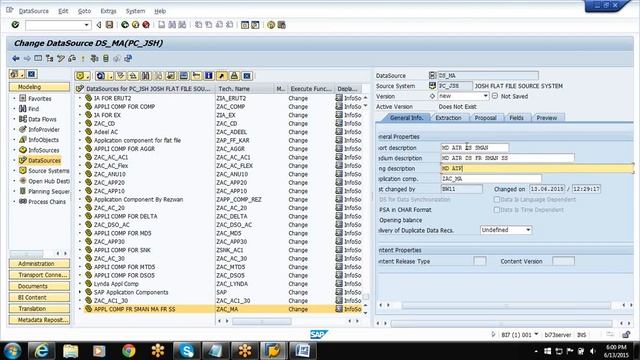Click the Transport Connection button
Image resolution: width=640 pixels, height=360 pixels.
tap(39, 275)
